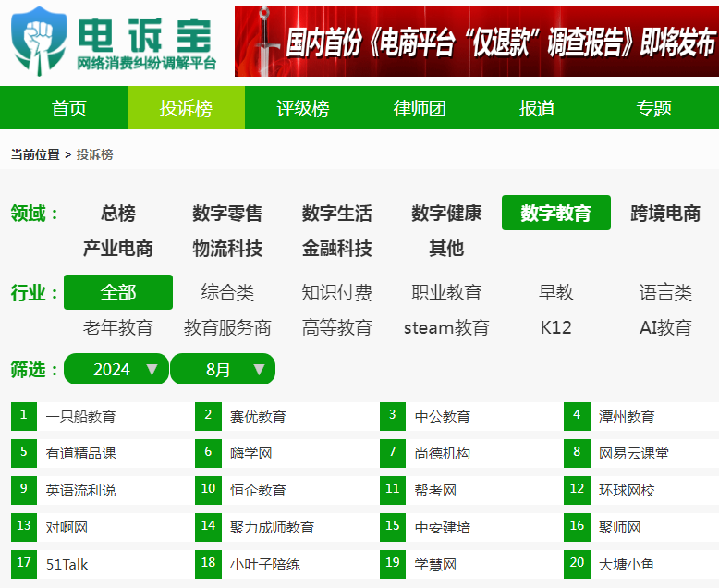
Task: Filter industry by 教育服务商
Action: click(227, 327)
